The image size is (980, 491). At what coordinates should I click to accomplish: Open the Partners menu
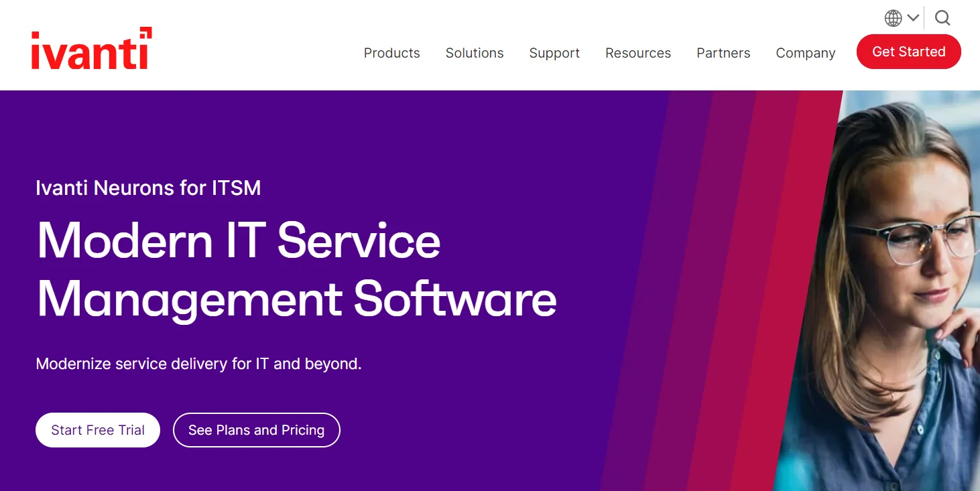723,53
